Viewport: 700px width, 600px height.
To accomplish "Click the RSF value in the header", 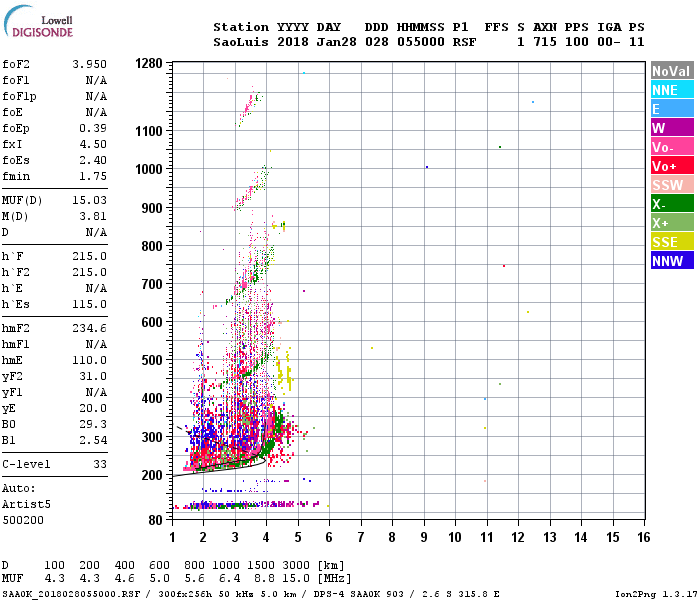I will [x=464, y=42].
